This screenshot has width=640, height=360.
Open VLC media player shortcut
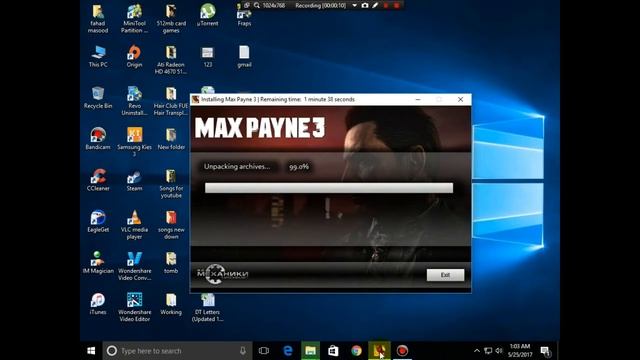(x=134, y=224)
